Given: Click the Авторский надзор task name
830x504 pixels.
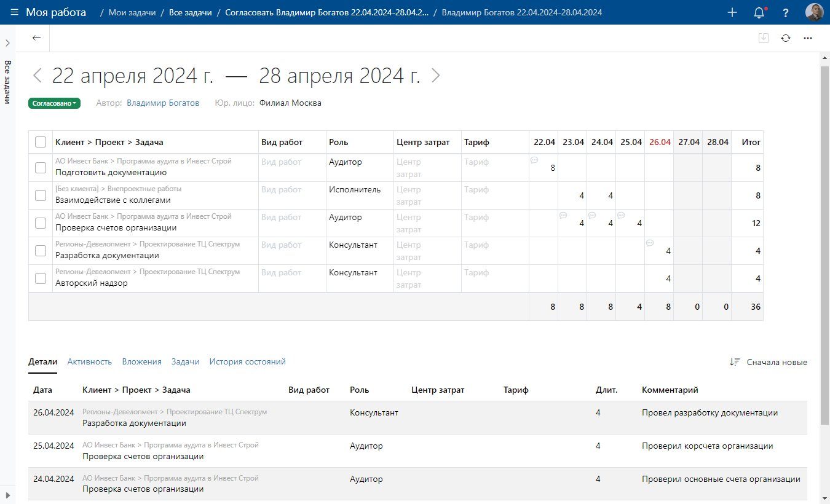Looking at the screenshot, I should point(92,283).
